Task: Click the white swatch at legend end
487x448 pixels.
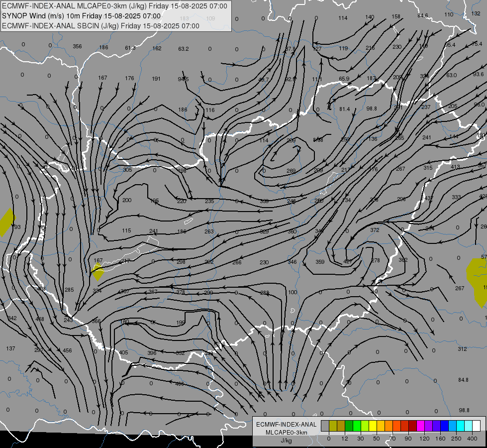Action: [477, 426]
